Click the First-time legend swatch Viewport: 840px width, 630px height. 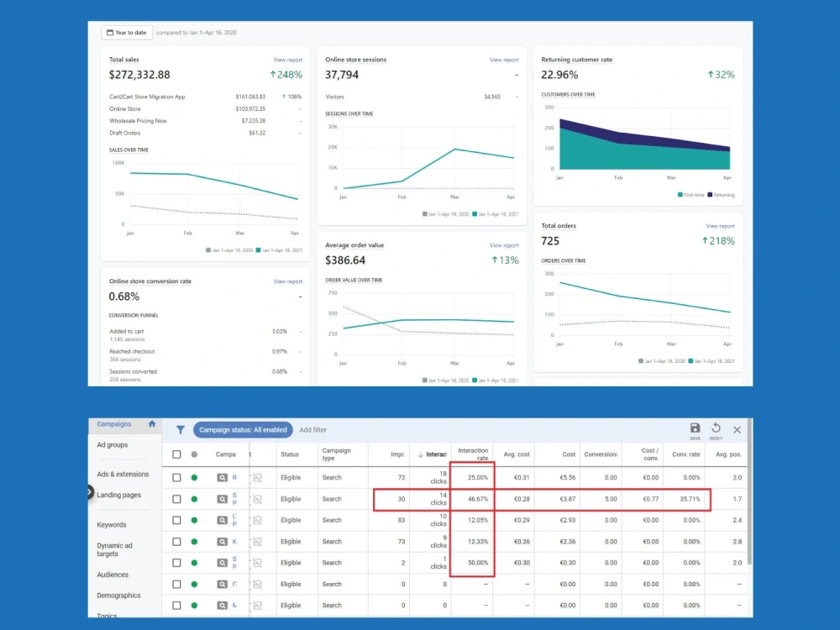click(x=680, y=195)
